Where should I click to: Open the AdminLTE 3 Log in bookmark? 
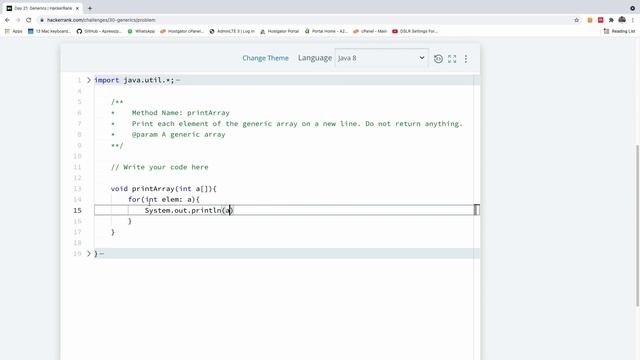click(x=232, y=31)
